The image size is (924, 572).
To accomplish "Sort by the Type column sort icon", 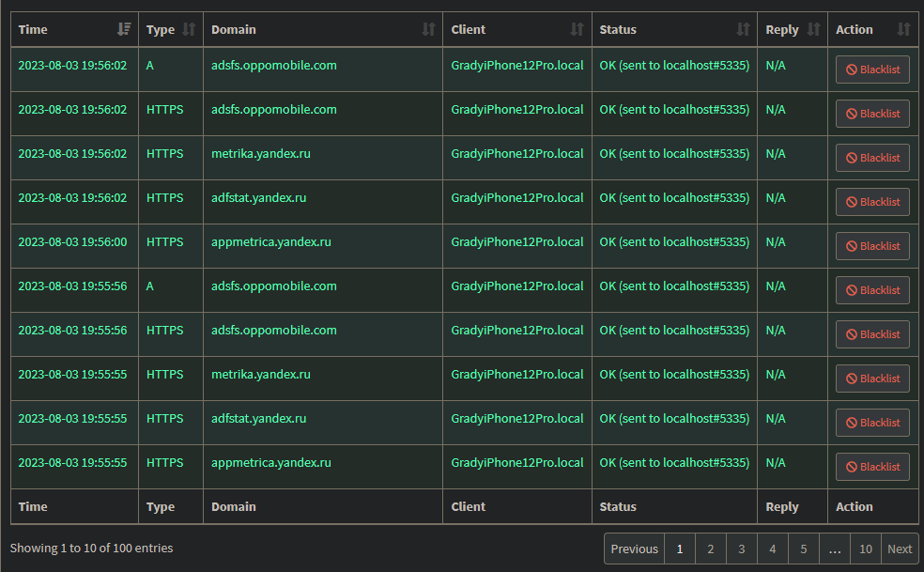I will click(189, 29).
